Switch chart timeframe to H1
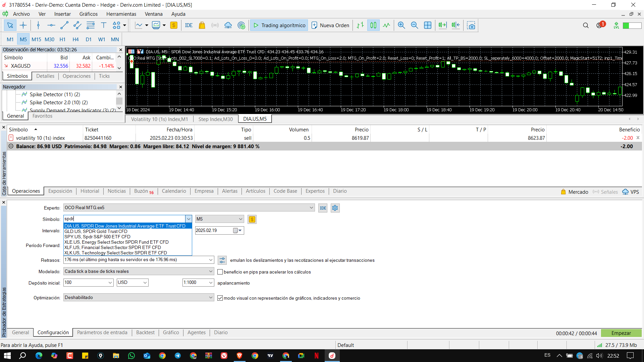 click(x=62, y=39)
